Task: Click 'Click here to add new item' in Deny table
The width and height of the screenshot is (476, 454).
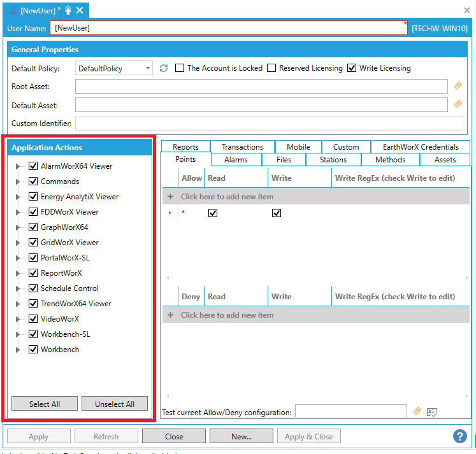Action: (x=227, y=315)
